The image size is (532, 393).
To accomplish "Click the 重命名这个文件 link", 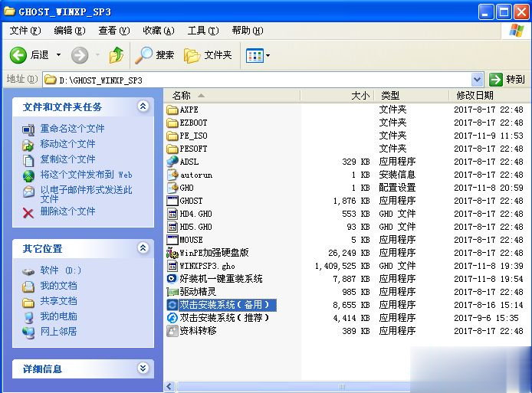I will tap(72, 129).
